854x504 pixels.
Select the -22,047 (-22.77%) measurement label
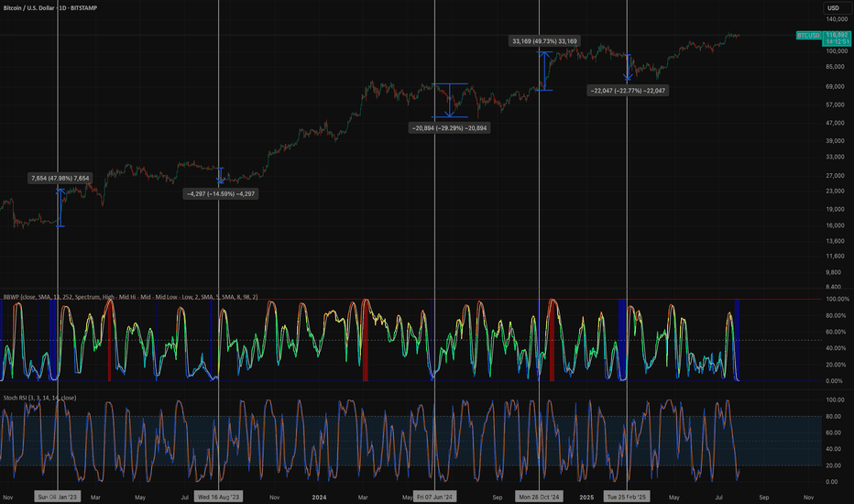click(x=628, y=91)
